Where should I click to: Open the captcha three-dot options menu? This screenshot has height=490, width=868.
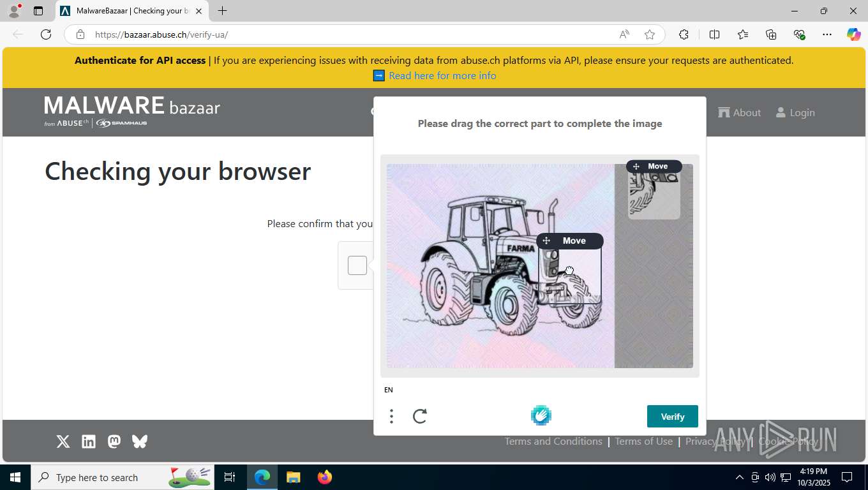(x=391, y=417)
